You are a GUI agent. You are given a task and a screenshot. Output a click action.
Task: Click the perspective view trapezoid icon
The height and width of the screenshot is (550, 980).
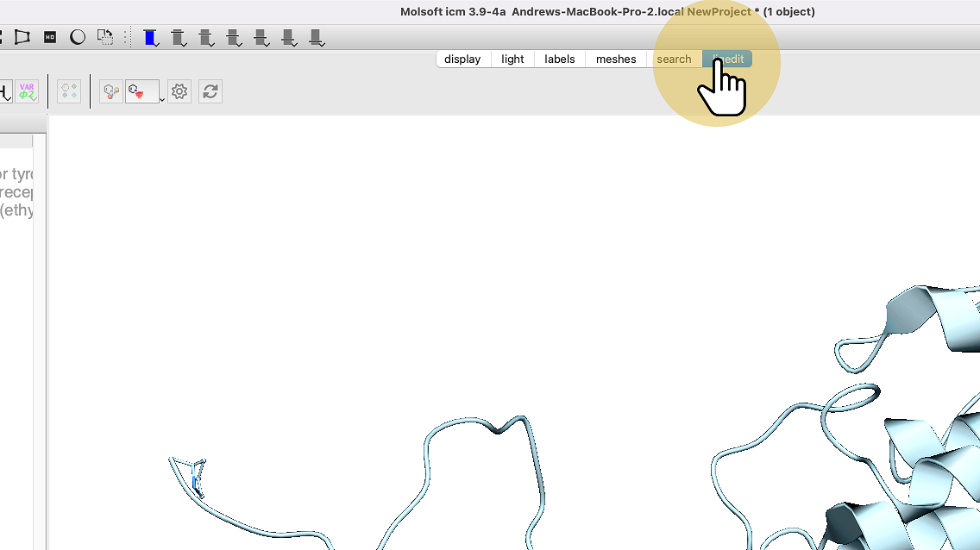[x=22, y=37]
